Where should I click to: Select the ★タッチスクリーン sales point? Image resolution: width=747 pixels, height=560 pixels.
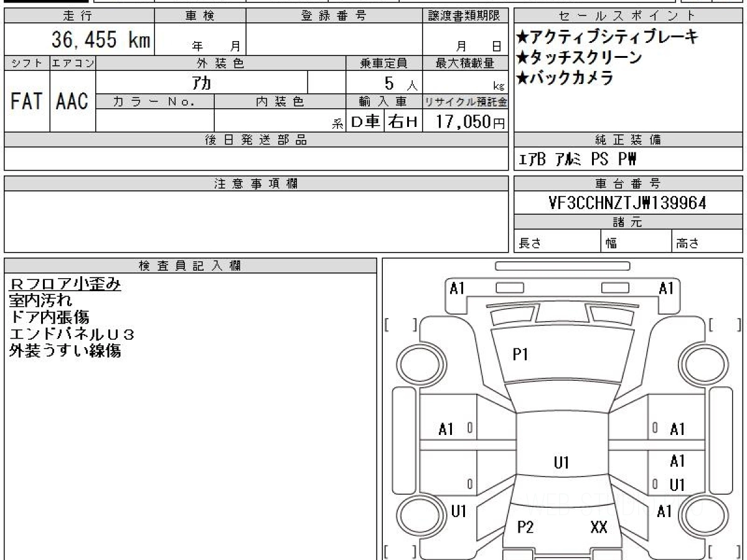[x=579, y=58]
